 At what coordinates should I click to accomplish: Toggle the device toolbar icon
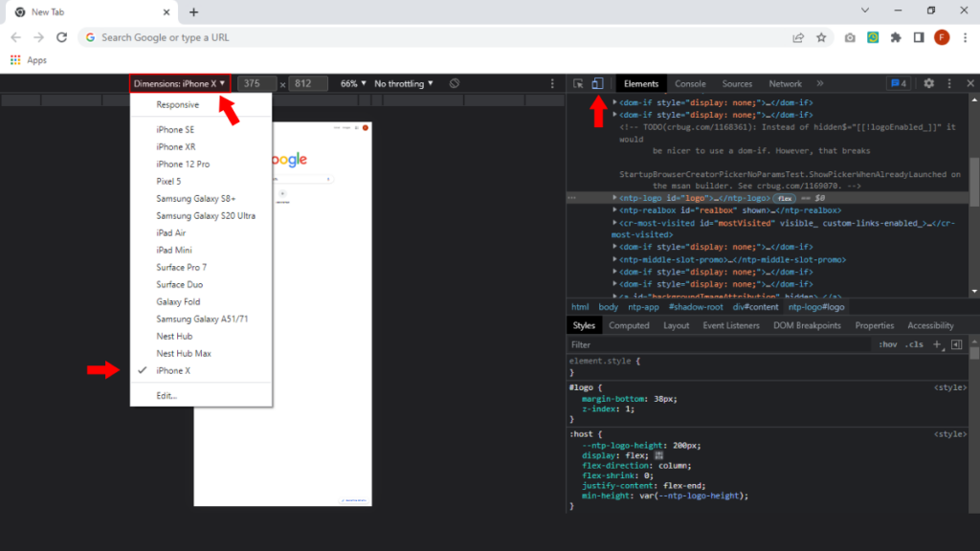(597, 84)
